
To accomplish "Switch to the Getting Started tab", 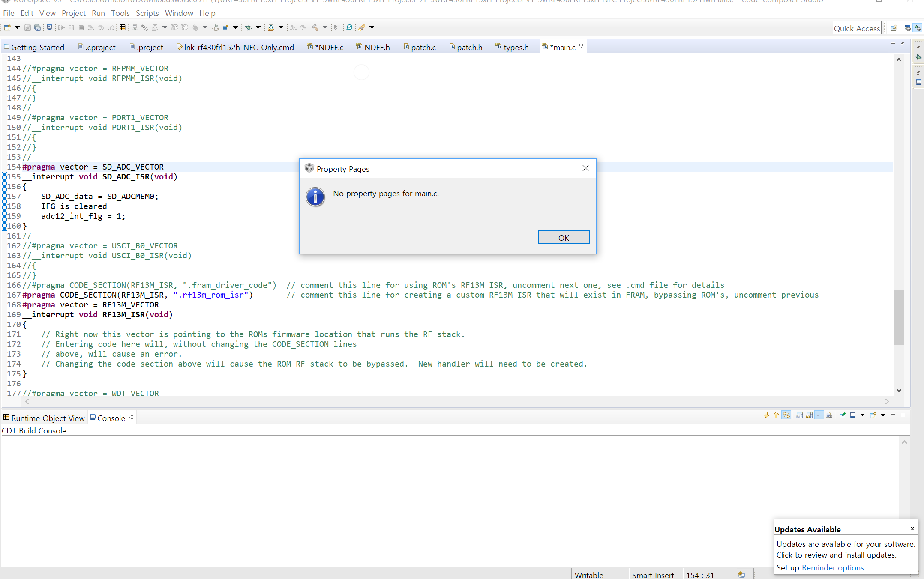I will [x=34, y=47].
